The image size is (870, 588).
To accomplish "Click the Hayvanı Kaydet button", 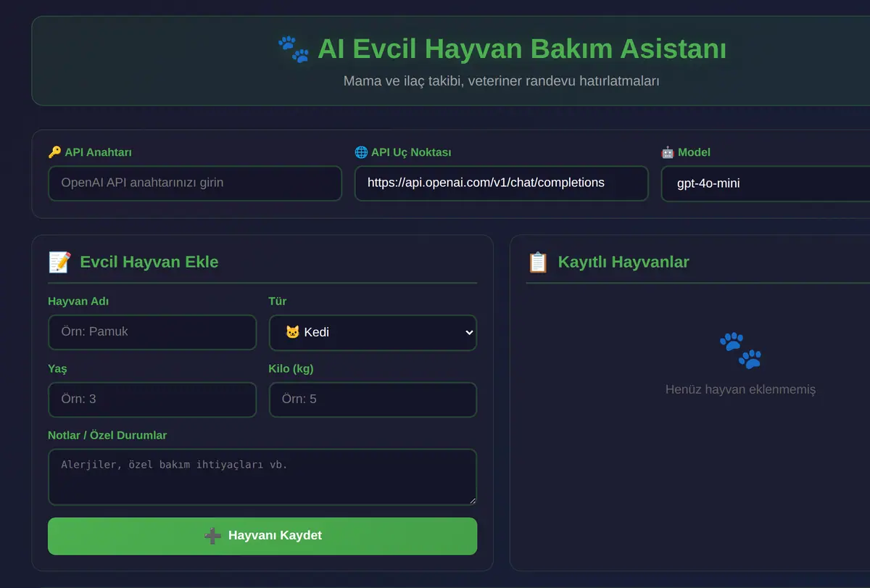I will [x=262, y=536].
